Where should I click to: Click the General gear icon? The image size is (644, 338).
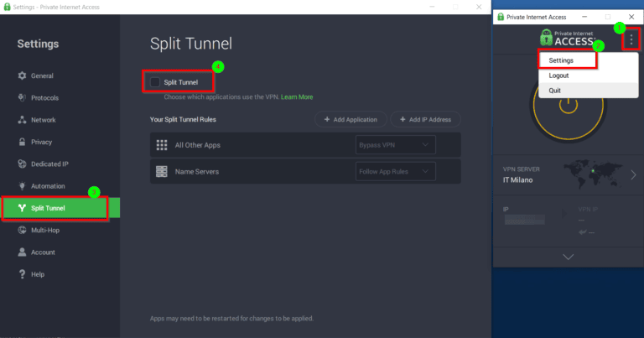(22, 75)
